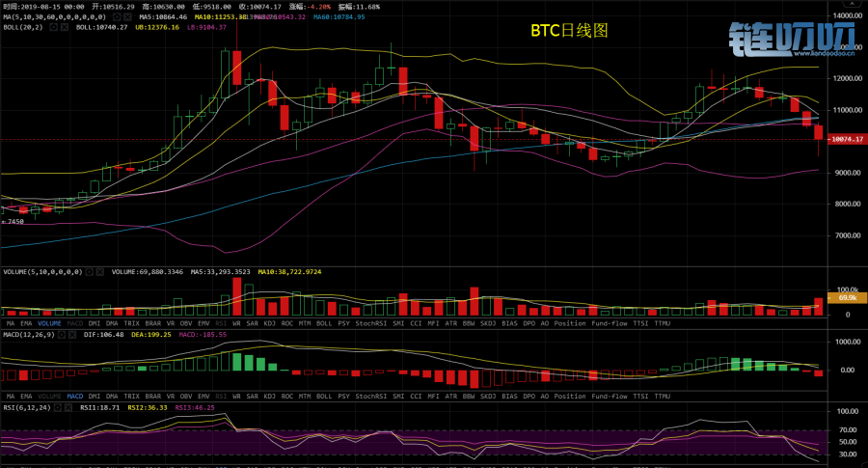Select Fund-flow tab under the volume panel
This screenshot has height=468, width=868.
[x=610, y=323]
